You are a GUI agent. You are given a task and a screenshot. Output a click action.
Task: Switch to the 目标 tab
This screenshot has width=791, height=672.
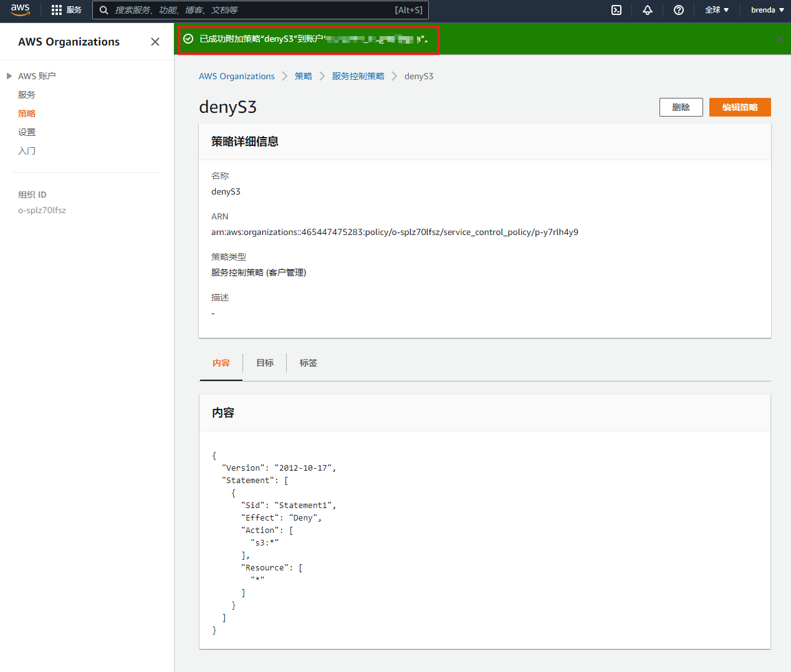(x=265, y=363)
